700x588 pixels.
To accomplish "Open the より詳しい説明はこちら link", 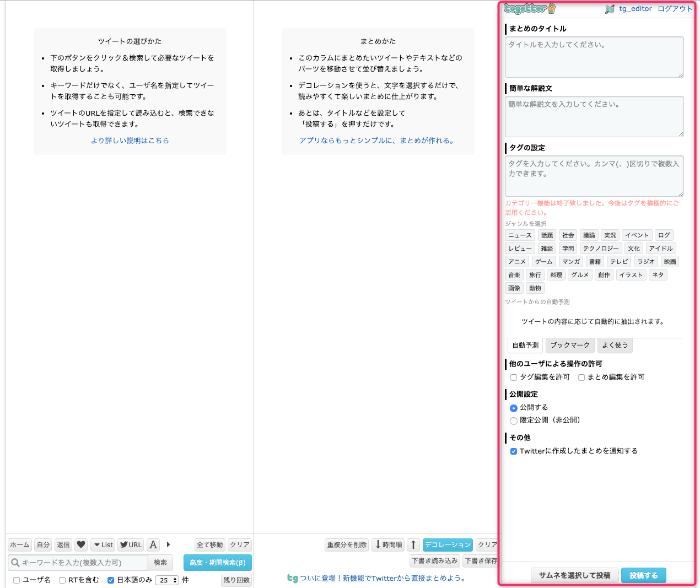I will coord(130,141).
